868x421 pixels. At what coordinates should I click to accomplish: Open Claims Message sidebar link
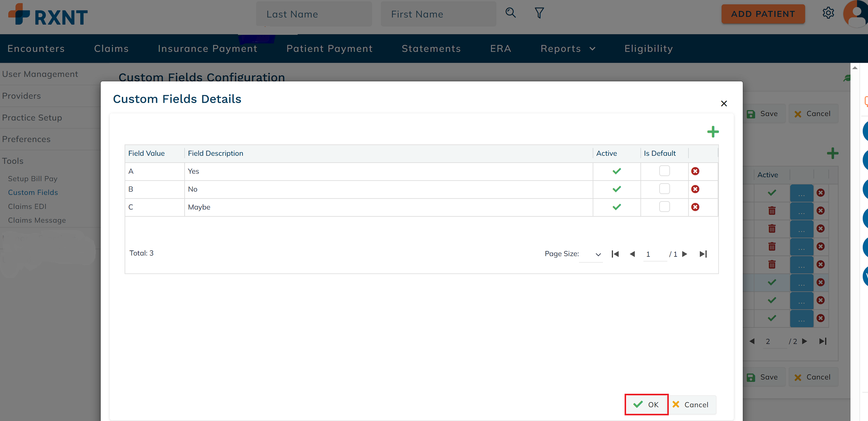(x=37, y=220)
